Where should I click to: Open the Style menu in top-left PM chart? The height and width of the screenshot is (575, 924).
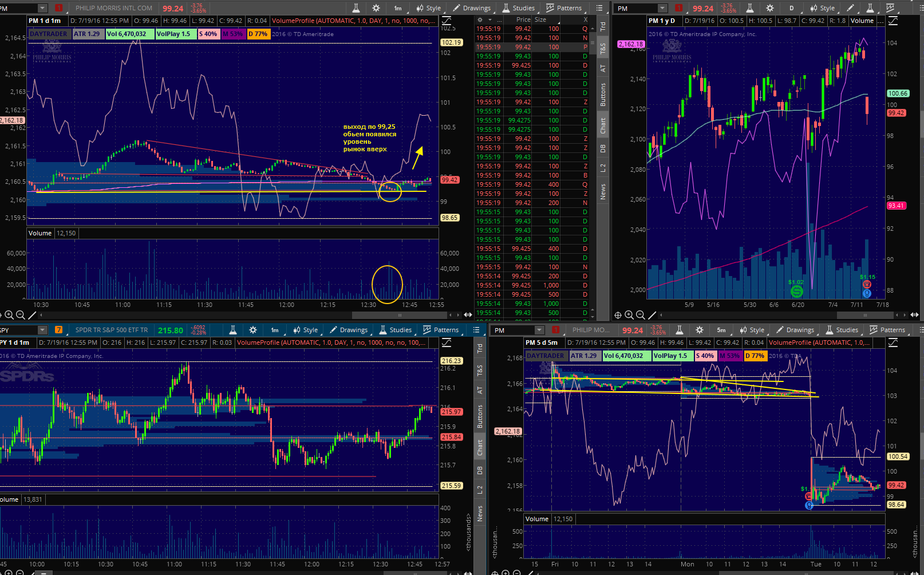point(429,8)
